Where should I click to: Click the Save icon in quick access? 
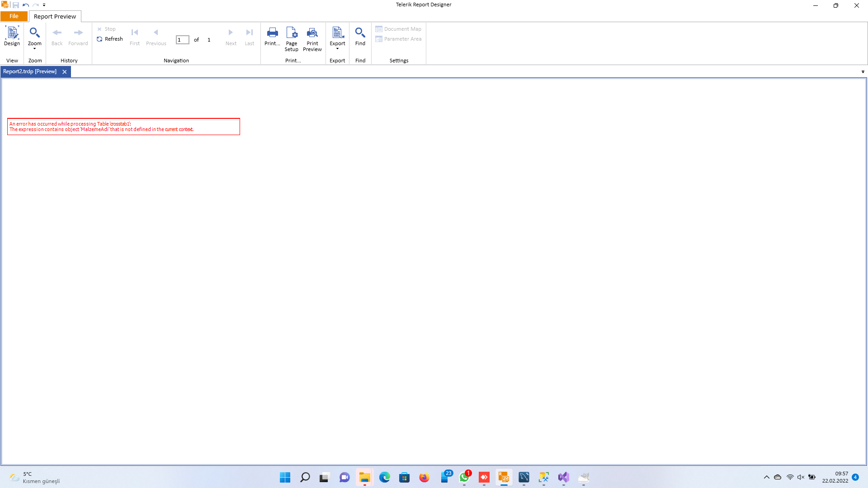coord(16,5)
